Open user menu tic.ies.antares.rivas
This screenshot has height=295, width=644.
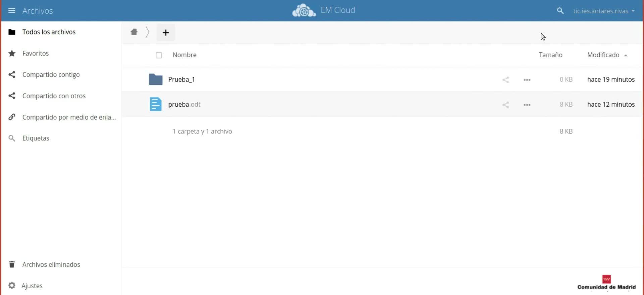[603, 11]
